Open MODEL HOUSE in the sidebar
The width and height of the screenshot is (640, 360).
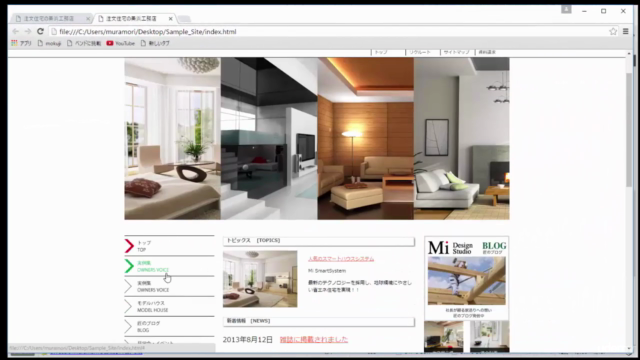coord(169,306)
